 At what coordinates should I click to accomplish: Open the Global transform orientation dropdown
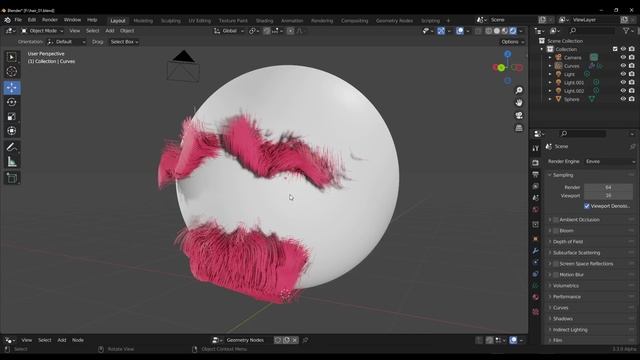229,31
